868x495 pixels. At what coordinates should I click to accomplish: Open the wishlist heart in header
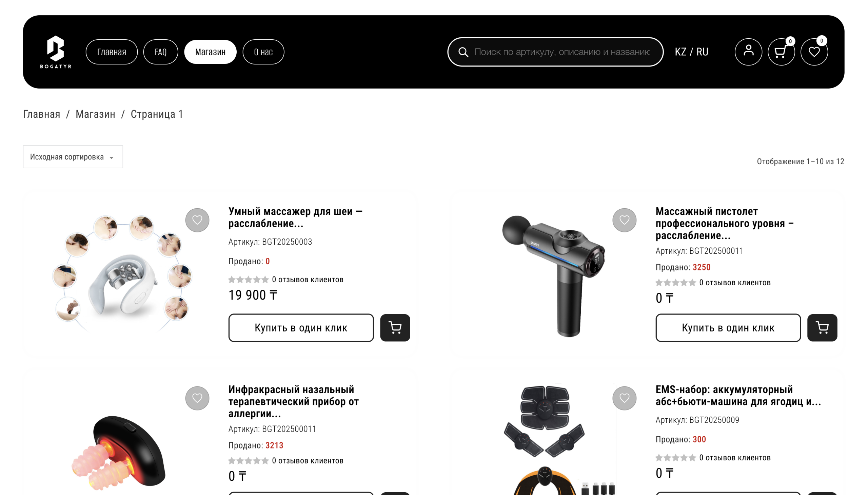(814, 52)
